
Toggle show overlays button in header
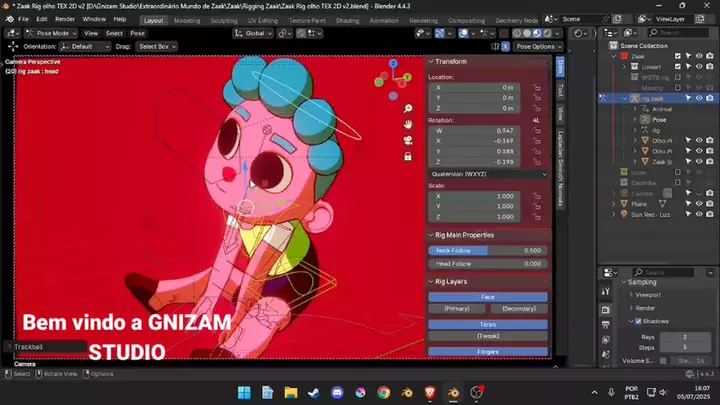point(464,33)
